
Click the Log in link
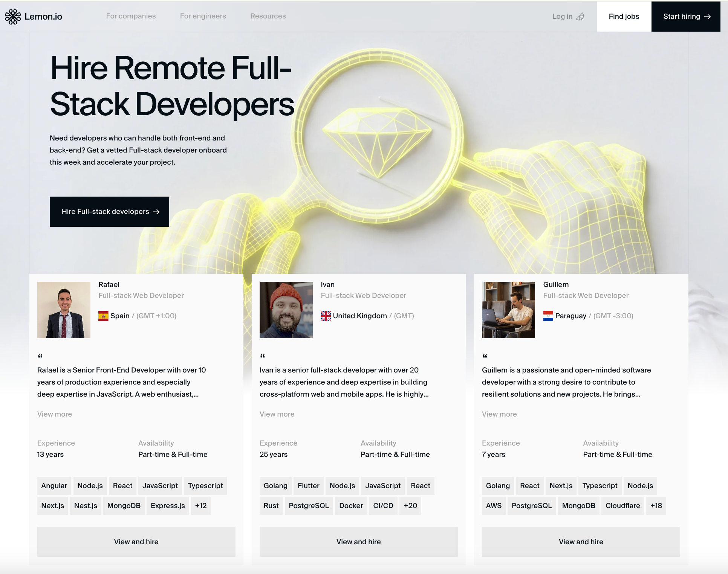coord(562,17)
